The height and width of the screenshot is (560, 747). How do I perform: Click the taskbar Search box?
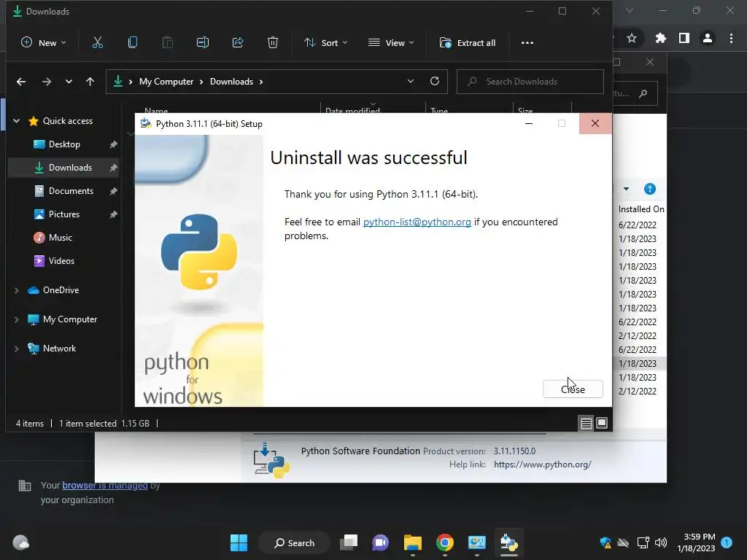pos(294,542)
